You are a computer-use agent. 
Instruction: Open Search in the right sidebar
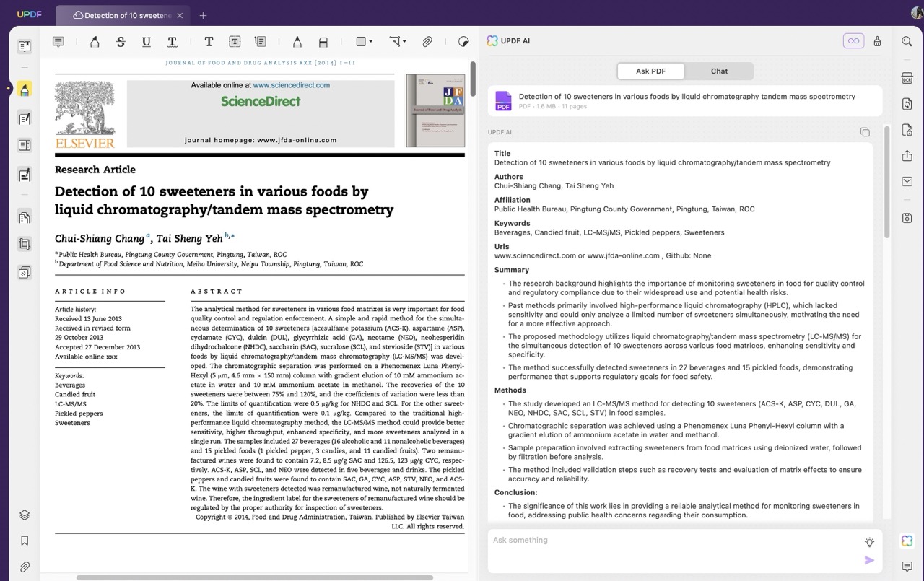tap(907, 41)
